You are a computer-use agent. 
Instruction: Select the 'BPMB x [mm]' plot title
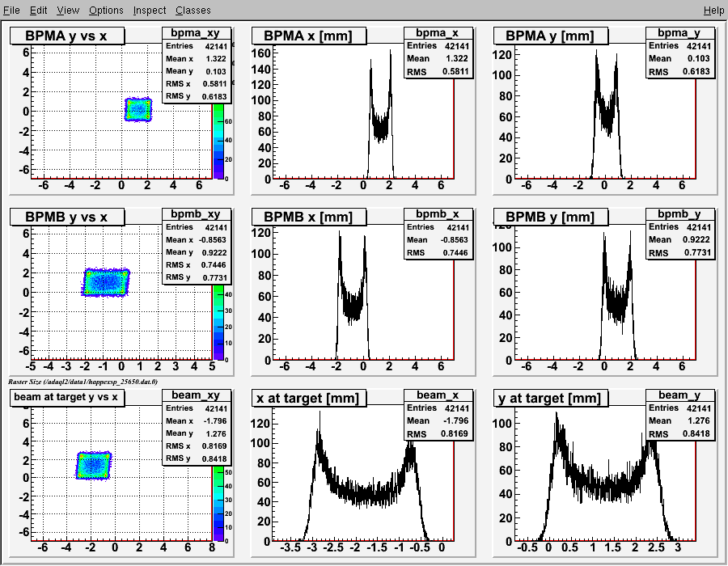click(309, 217)
